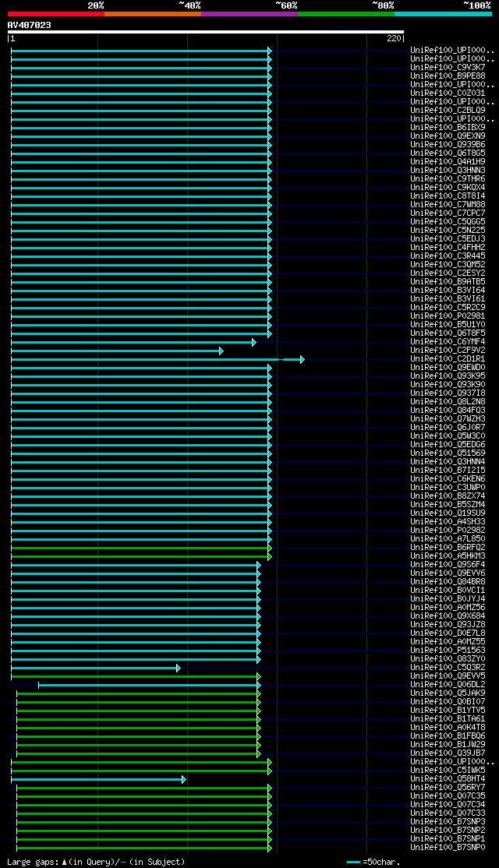
Task: Open the UniRef100_Q9EWD0 hit label
Action: coord(448,368)
